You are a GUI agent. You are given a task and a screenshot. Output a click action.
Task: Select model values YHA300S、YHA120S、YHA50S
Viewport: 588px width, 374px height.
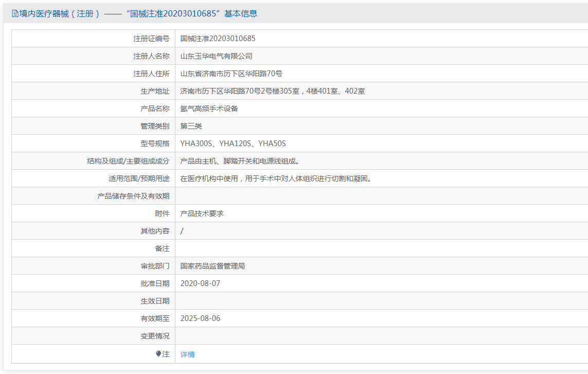coord(233,144)
